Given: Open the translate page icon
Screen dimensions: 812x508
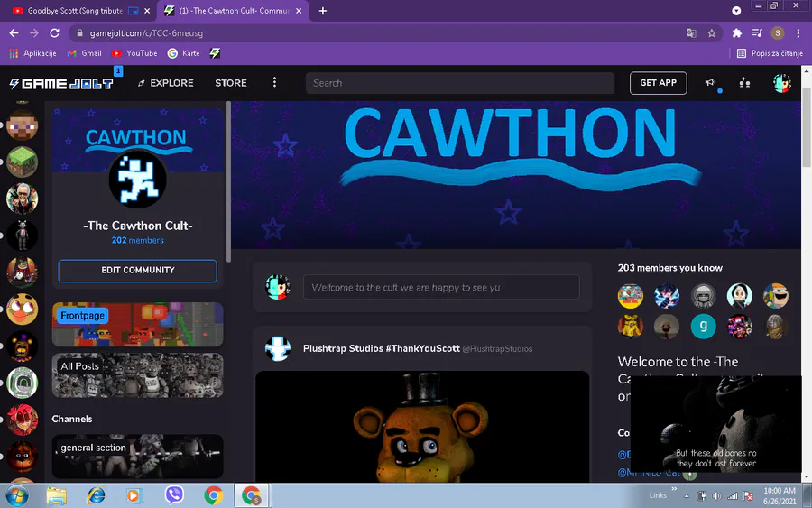Looking at the screenshot, I should coord(691,33).
